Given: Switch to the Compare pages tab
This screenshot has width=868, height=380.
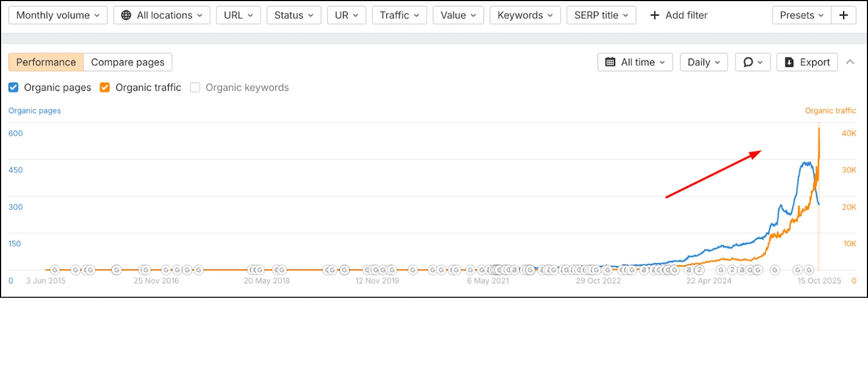Looking at the screenshot, I should click(127, 62).
